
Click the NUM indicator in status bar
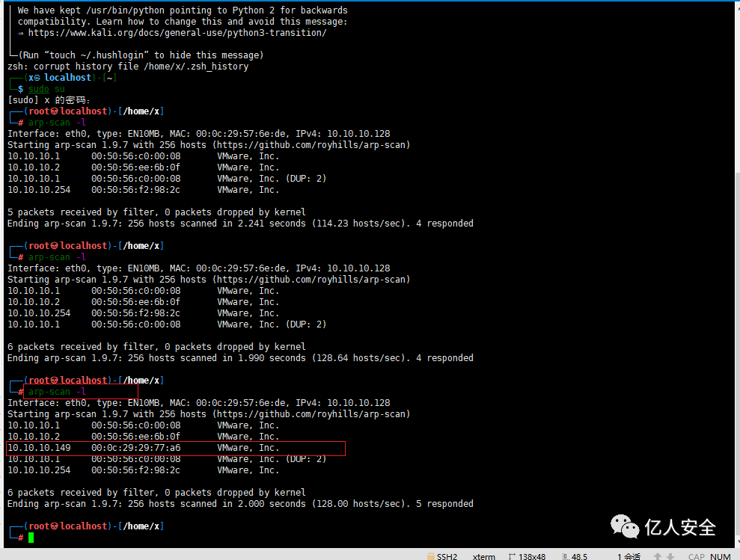[721, 557]
